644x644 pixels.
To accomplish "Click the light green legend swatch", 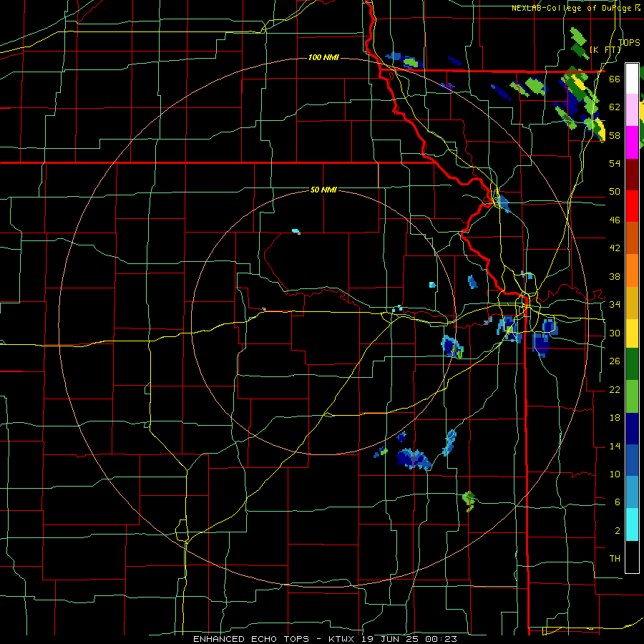I will click(x=632, y=396).
